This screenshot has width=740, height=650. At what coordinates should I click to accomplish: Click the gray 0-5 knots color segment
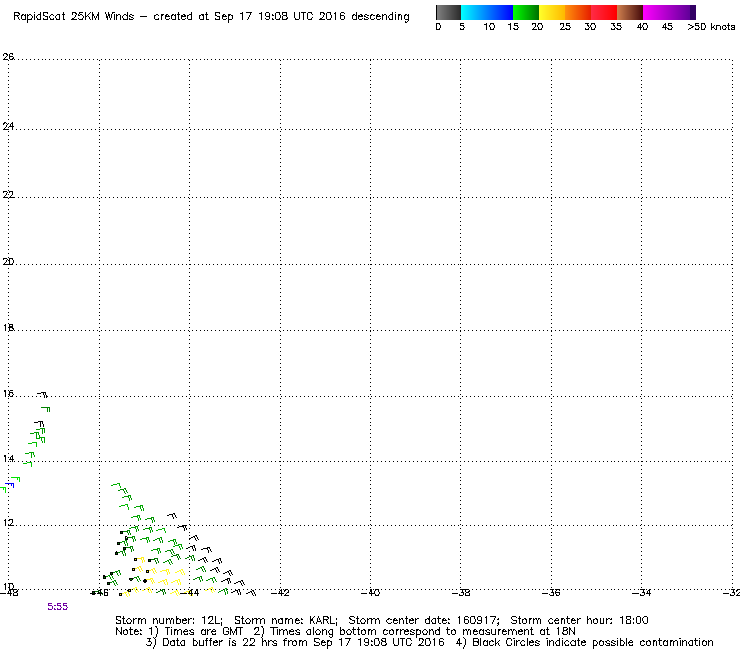[x=449, y=12]
